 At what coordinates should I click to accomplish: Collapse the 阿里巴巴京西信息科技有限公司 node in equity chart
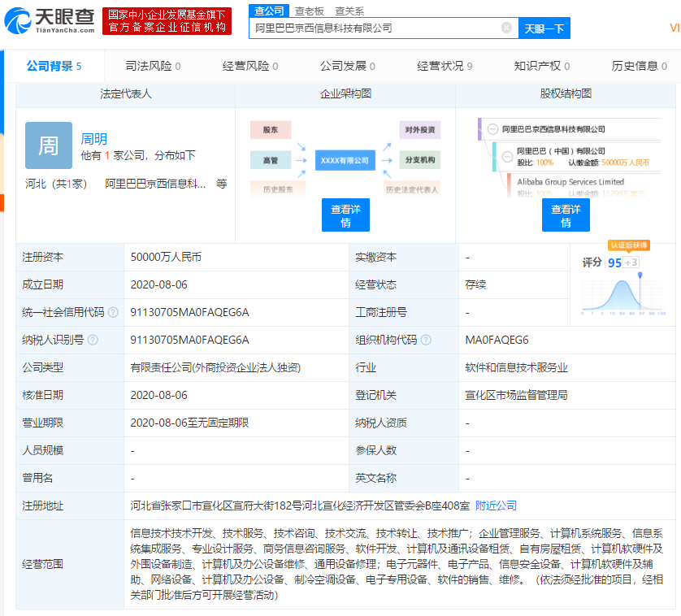(x=493, y=129)
